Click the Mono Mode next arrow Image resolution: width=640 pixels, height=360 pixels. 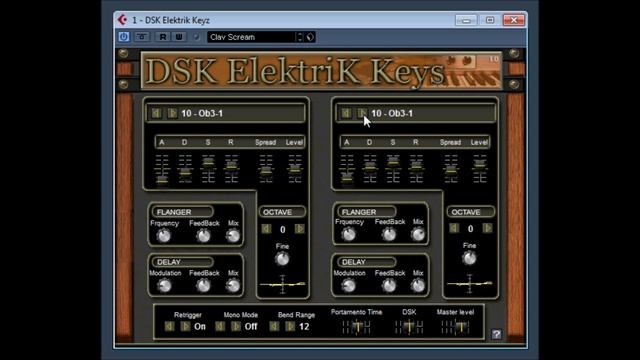[x=236, y=326]
